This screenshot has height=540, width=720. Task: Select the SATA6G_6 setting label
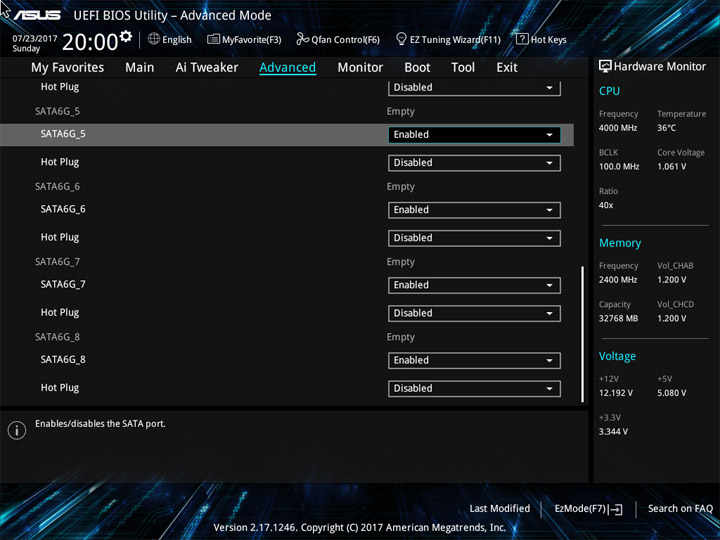63,209
